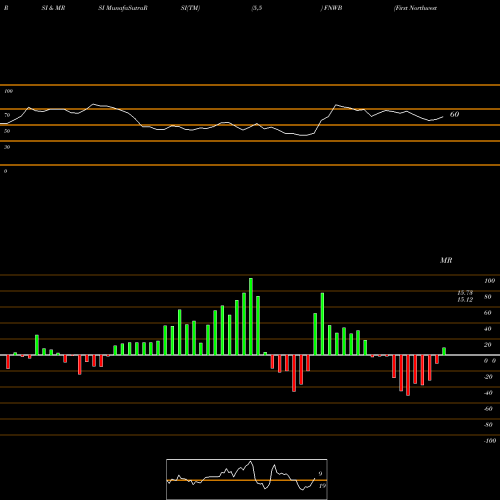500x500 pixels.
Task: Click the MR axis label "-40"
Action: pyautogui.click(x=488, y=393)
